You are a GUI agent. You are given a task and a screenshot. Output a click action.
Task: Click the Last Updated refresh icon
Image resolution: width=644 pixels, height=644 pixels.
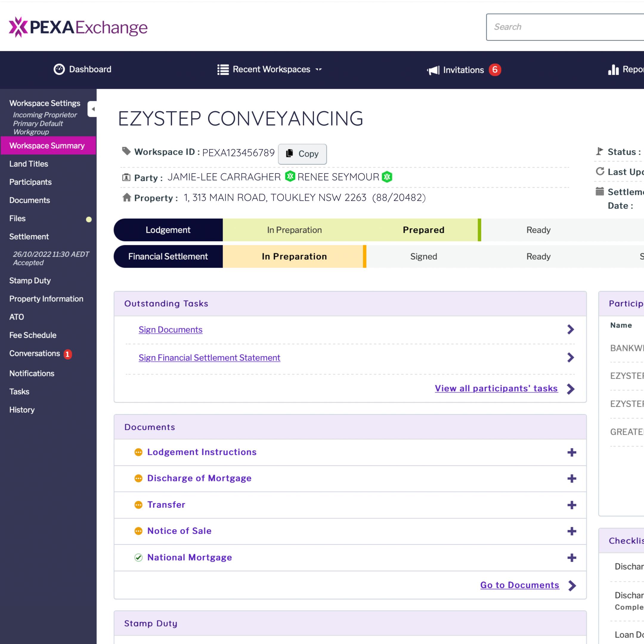point(600,171)
